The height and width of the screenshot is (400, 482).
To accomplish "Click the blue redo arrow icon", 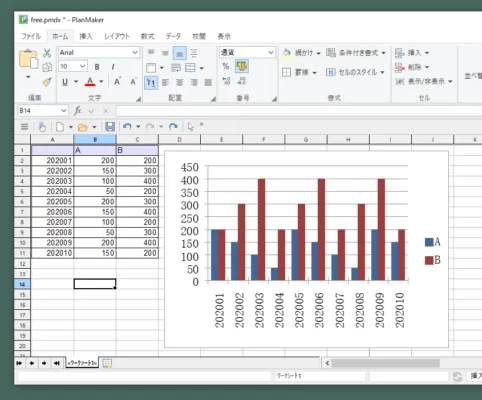I will tap(173, 127).
